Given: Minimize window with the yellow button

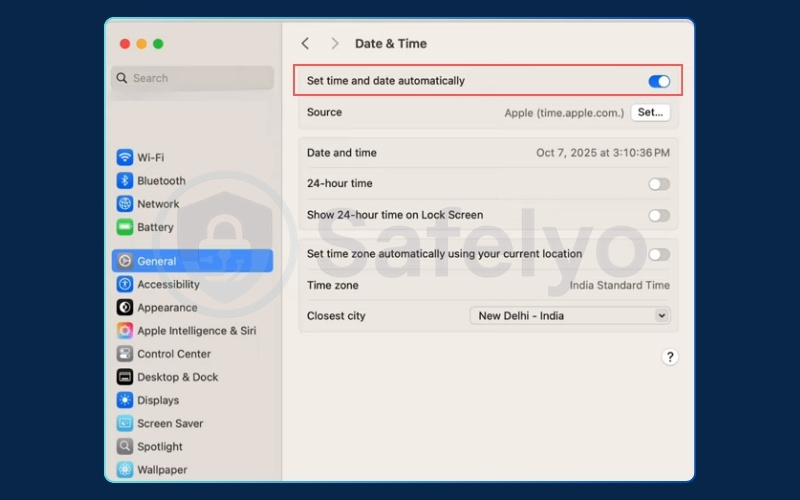Looking at the screenshot, I should 142,44.
